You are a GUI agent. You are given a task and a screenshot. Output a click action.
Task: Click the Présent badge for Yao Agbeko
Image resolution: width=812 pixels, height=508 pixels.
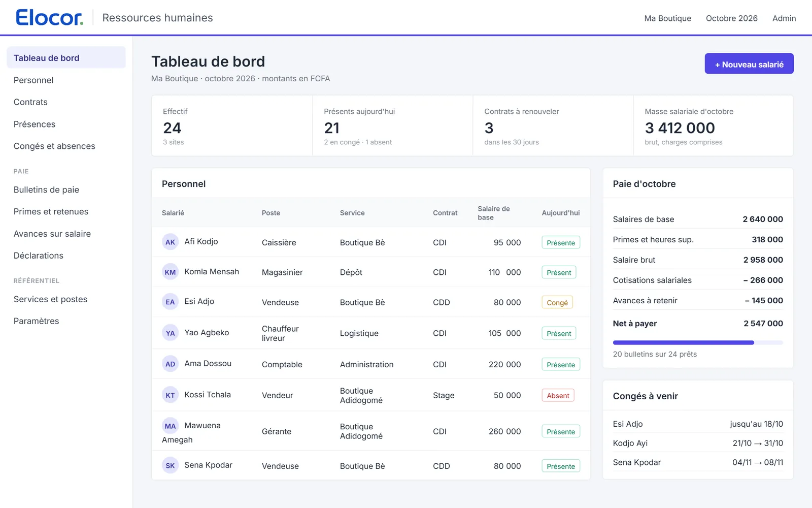[x=559, y=333]
